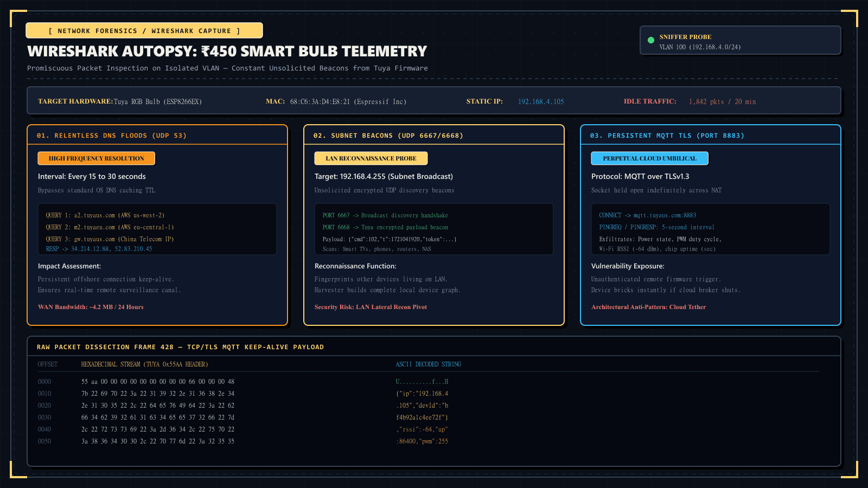Image resolution: width=868 pixels, height=488 pixels.
Task: Click the Reconnaissance Function heading
Action: coord(355,266)
